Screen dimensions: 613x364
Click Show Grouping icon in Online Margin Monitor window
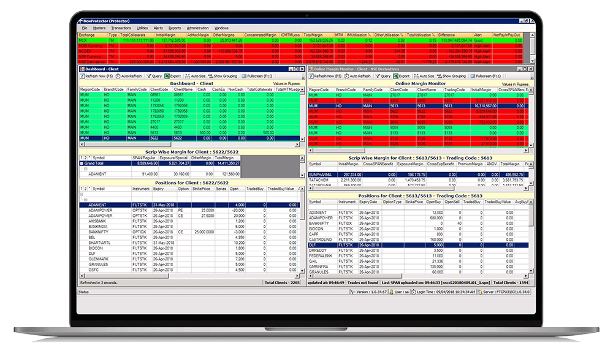pyautogui.click(x=440, y=76)
